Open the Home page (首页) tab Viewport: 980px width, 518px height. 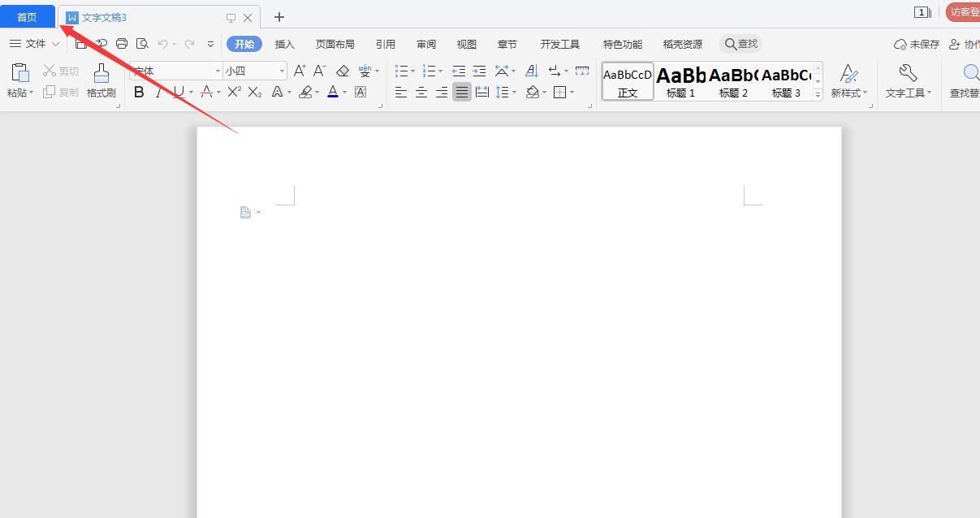point(28,17)
